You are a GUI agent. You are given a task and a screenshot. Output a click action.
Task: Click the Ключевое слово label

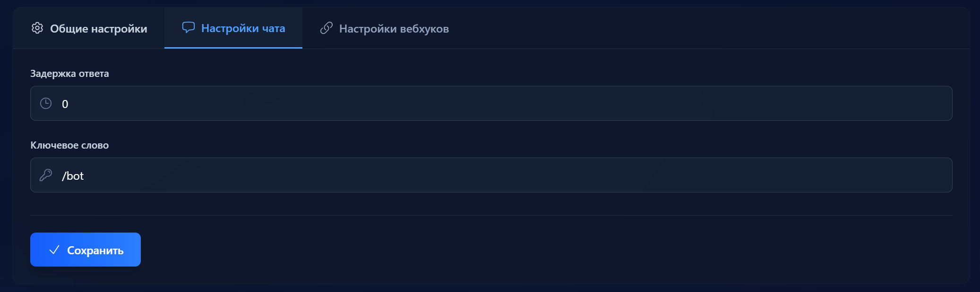[69, 145]
